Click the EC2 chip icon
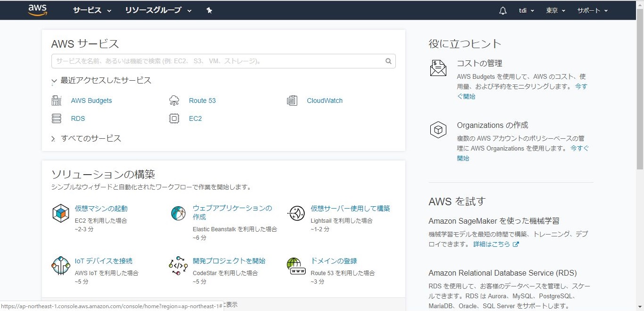Viewport: 644px width, 311px height. pos(174,118)
